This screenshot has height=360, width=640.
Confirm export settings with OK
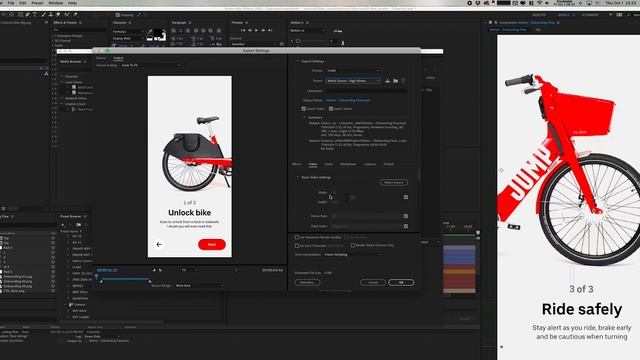tap(401, 282)
